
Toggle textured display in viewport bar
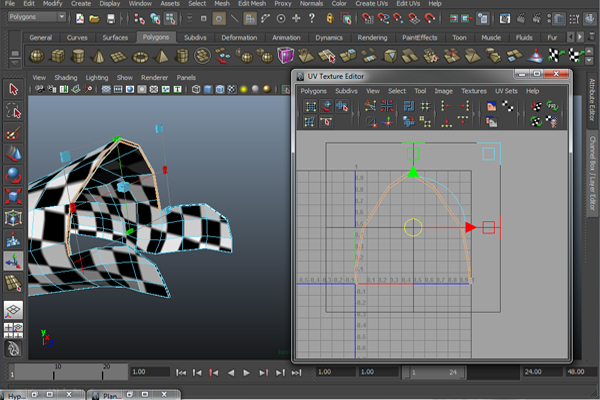[x=232, y=89]
